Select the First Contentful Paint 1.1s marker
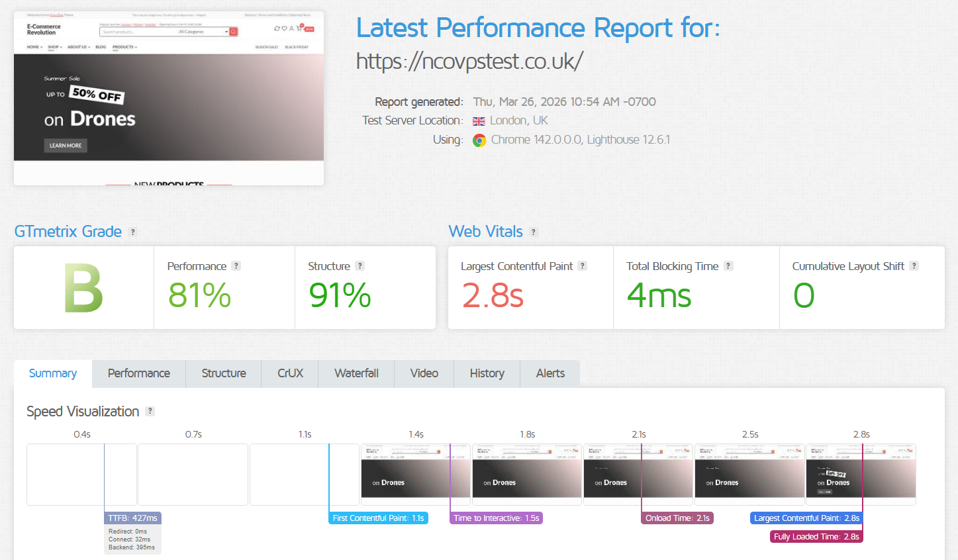Viewport: 958px width, 560px height. click(x=379, y=518)
